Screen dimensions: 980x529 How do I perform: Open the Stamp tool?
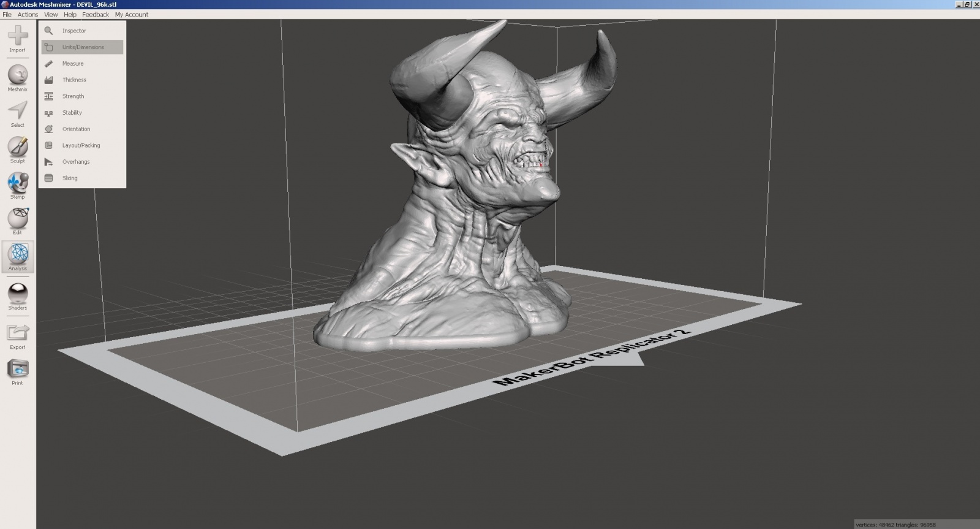coord(18,182)
